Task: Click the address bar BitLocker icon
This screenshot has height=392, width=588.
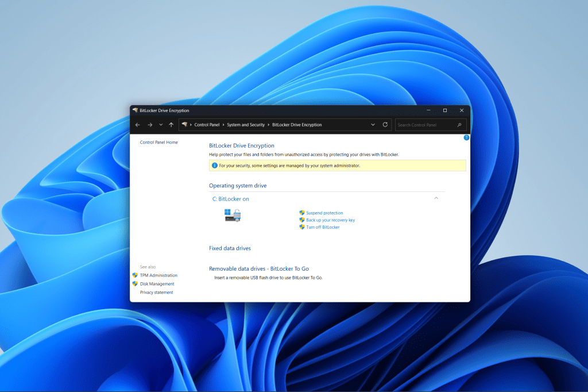Action: (184, 124)
